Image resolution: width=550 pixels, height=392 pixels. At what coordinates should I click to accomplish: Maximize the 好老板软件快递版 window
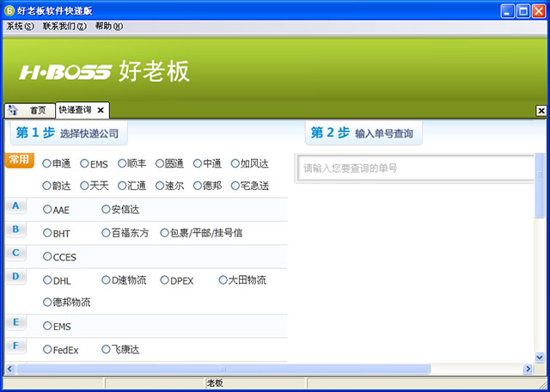[523, 11]
